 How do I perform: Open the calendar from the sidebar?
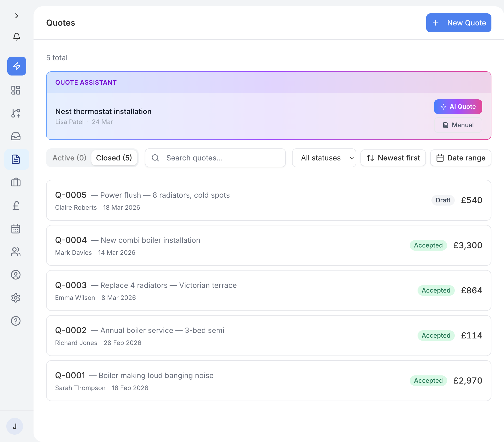(x=16, y=229)
